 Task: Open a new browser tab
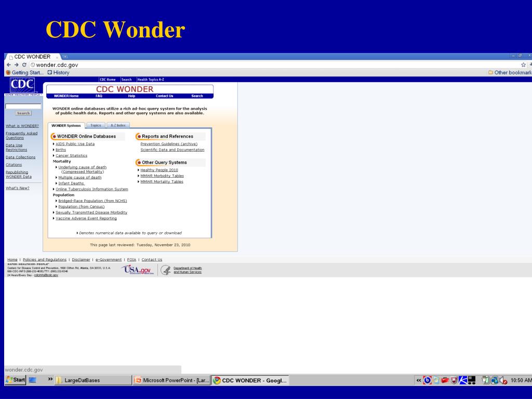(x=65, y=57)
